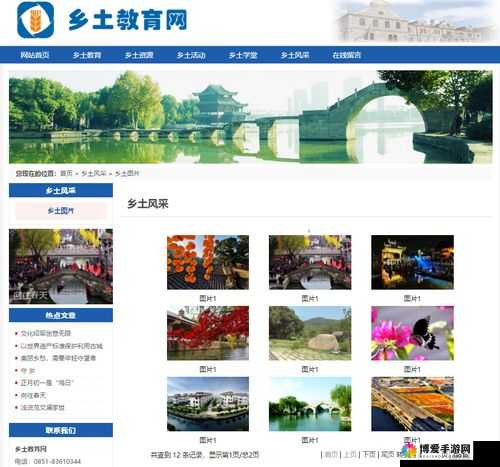Click the 乡土风采 sidebar header
Screen dimensions: 500x467
(61, 190)
